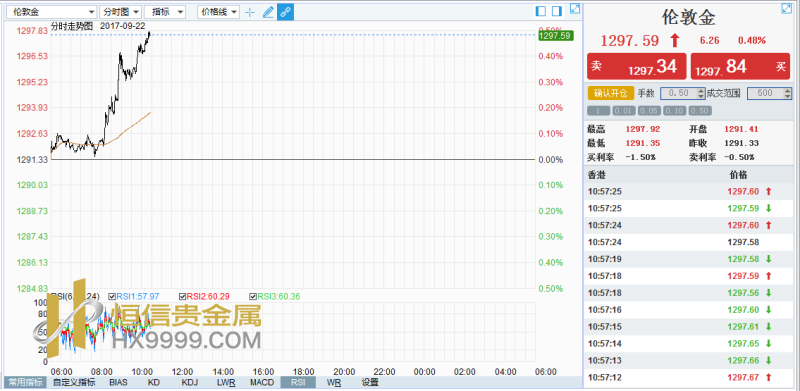Image resolution: width=800 pixels, height=391 pixels.
Task: Expand the quote panel with arrow icon
Action: (786, 9)
